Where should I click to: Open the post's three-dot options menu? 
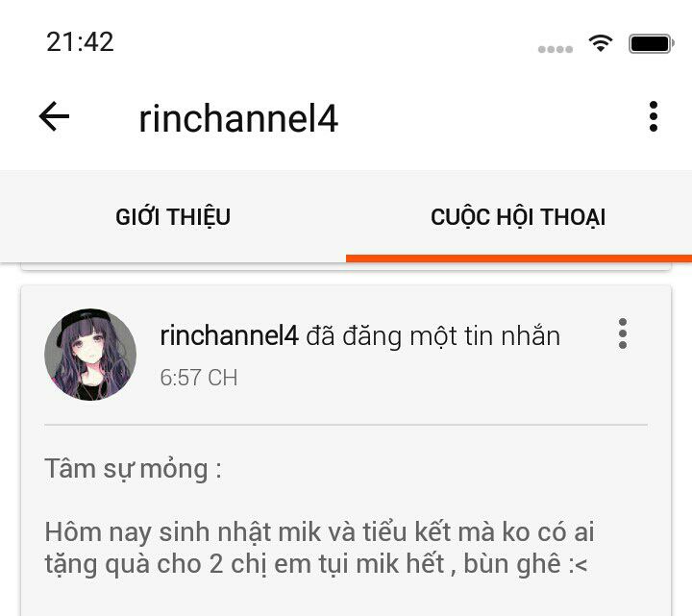point(623,333)
